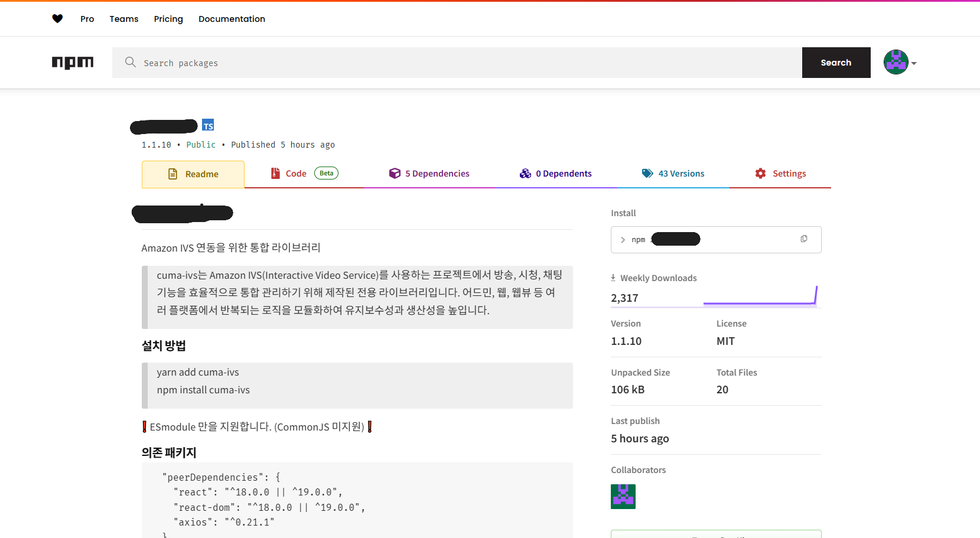Image resolution: width=980 pixels, height=538 pixels.
Task: Click the '2,317' downloads count
Action: [624, 298]
